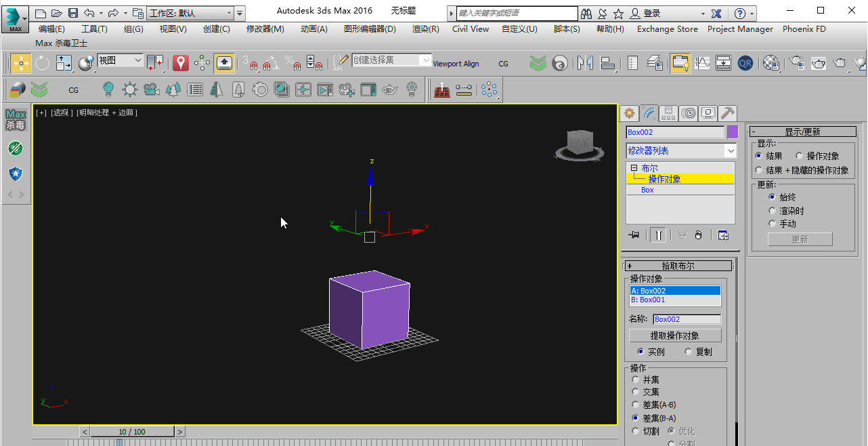Click the 提取操作对象 button
The height and width of the screenshot is (446, 868).
point(675,336)
